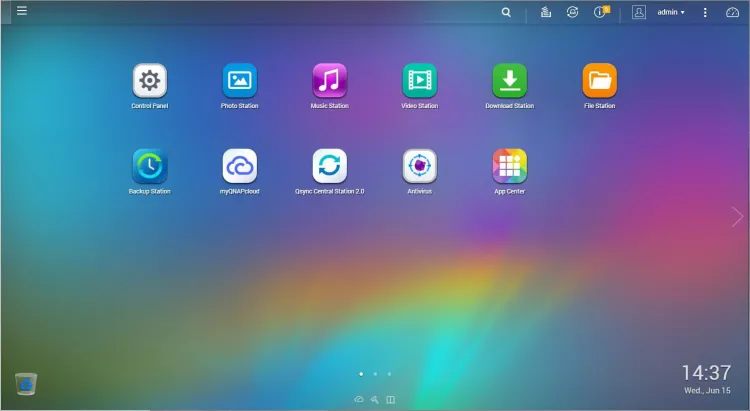Expand the admin user dropdown
This screenshot has height=411, width=750.
(670, 13)
